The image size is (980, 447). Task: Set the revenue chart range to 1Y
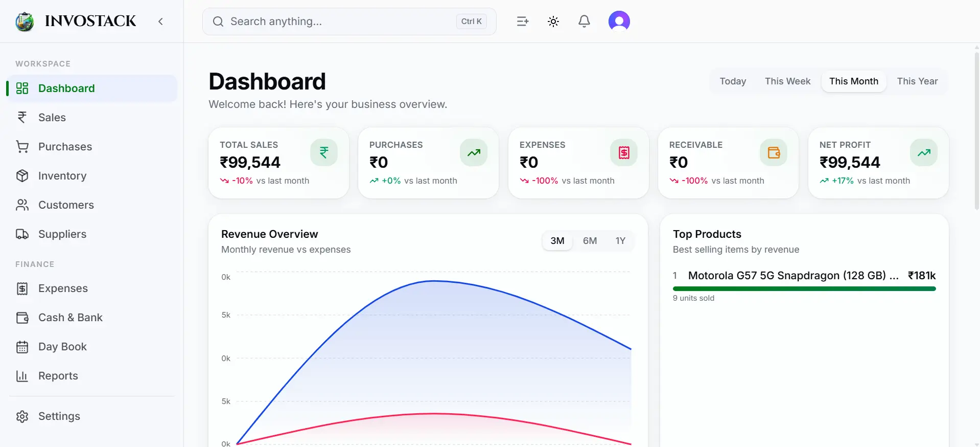coord(620,241)
